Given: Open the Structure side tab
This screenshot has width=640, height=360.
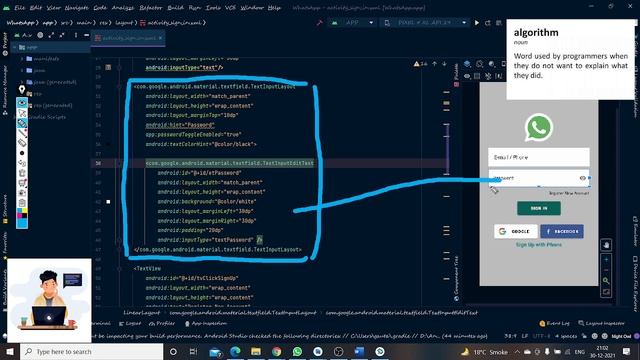Looking at the screenshot, I should pyautogui.click(x=5, y=209).
